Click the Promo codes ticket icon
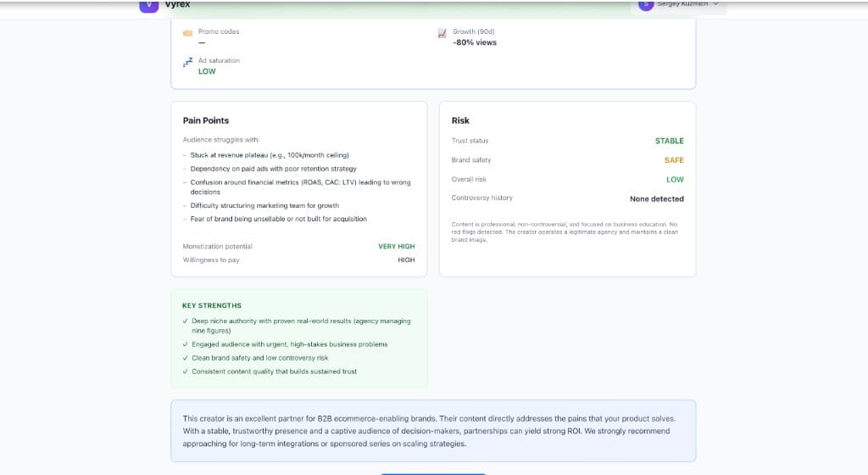The width and height of the screenshot is (868, 475). 187,33
